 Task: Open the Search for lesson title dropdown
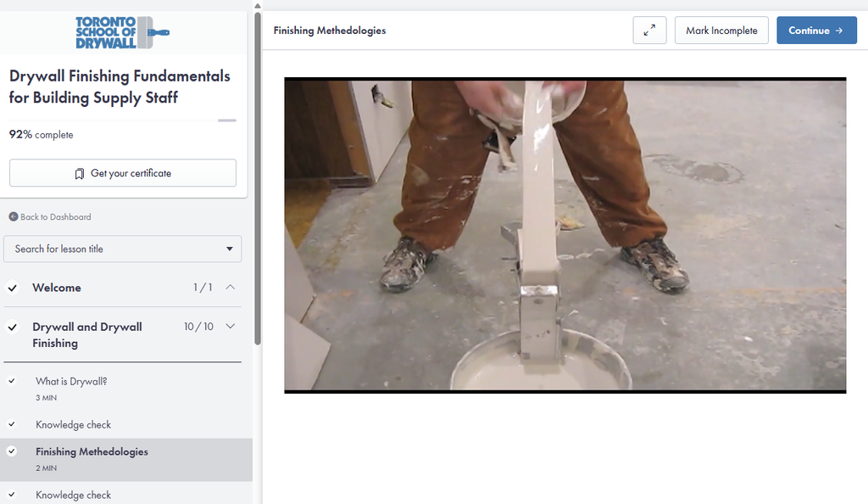click(122, 249)
